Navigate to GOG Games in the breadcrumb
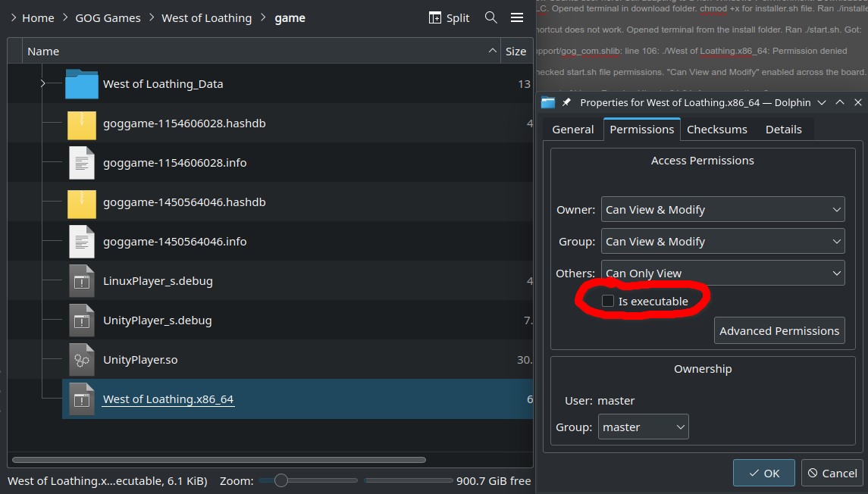Screen dimensions: 868x494 108,17
